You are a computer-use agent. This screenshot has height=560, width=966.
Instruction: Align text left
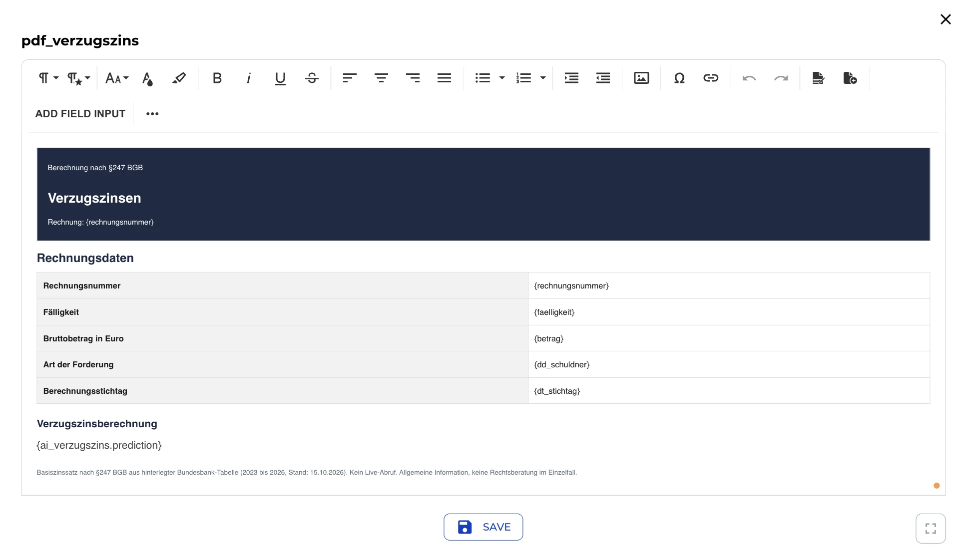(x=350, y=78)
